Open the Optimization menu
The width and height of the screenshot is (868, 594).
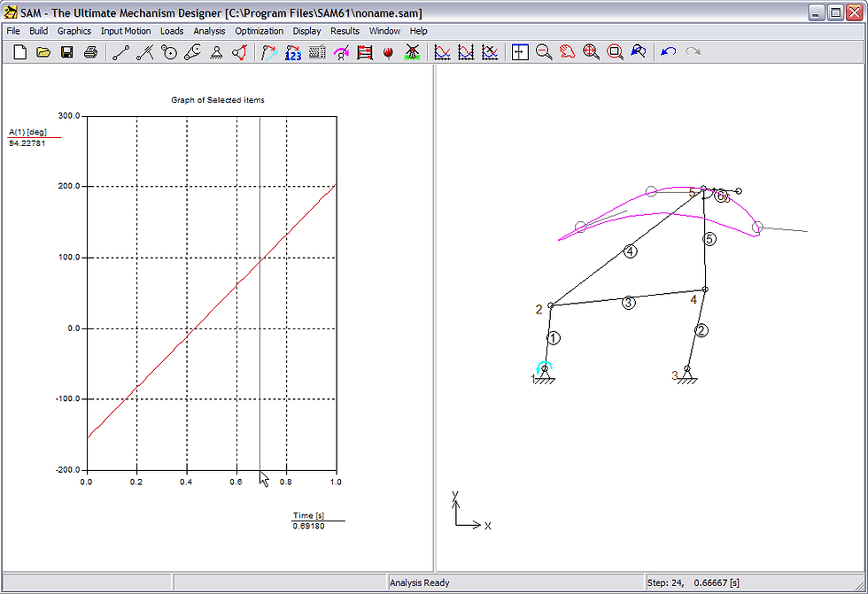259,31
